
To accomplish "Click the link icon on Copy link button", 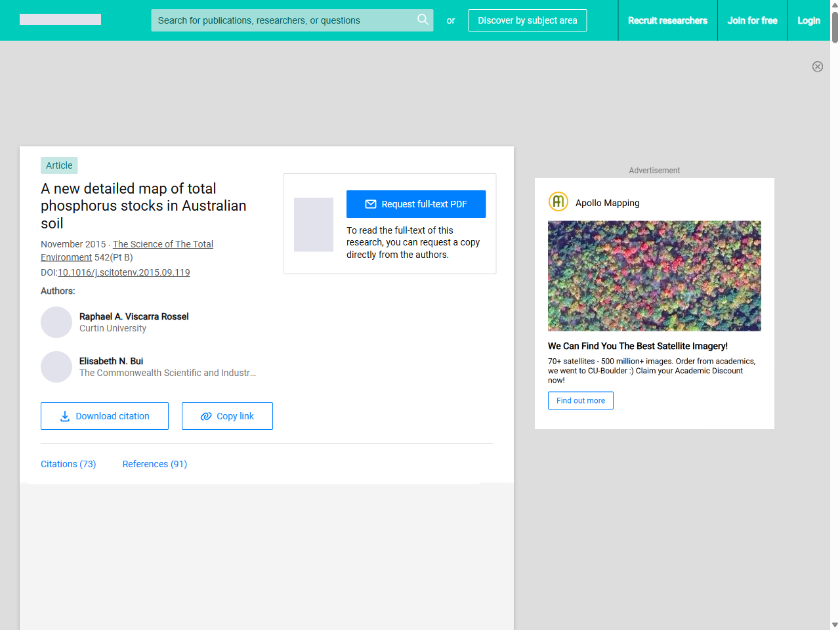I will pos(205,416).
